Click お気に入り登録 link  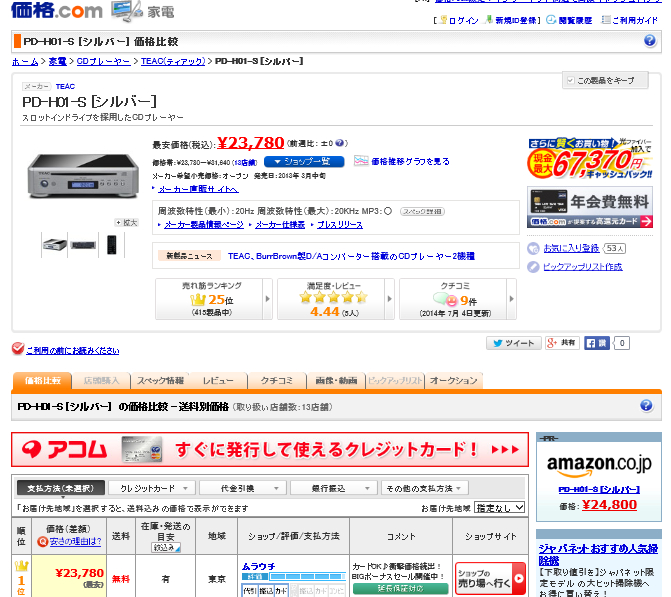point(572,248)
